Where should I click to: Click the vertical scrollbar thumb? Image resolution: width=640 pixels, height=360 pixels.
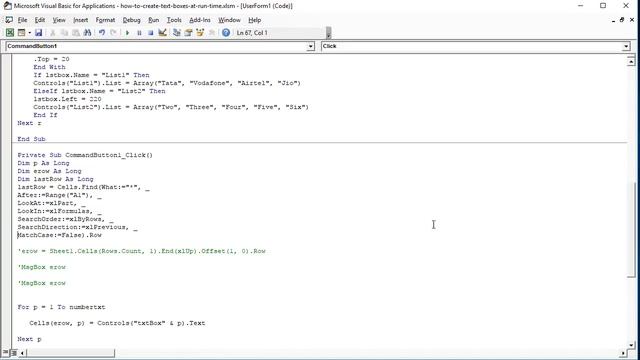click(631, 230)
